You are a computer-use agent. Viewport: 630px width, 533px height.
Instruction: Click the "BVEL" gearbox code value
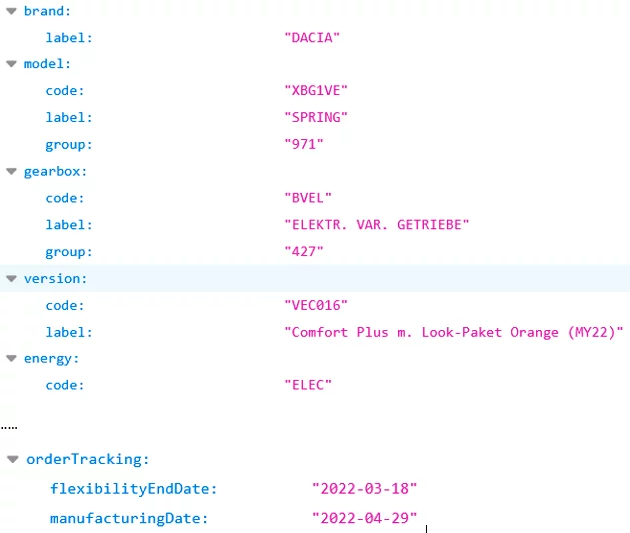click(x=308, y=198)
